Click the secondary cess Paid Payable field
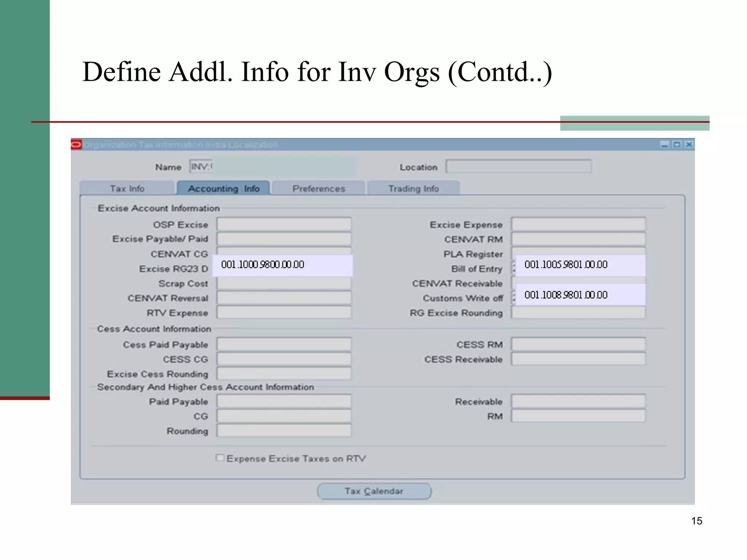The image size is (747, 560). click(284, 401)
